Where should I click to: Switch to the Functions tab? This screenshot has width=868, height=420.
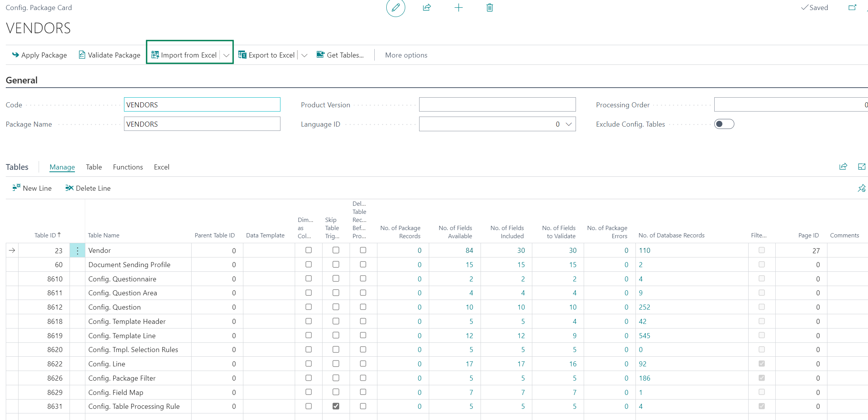[x=128, y=167]
